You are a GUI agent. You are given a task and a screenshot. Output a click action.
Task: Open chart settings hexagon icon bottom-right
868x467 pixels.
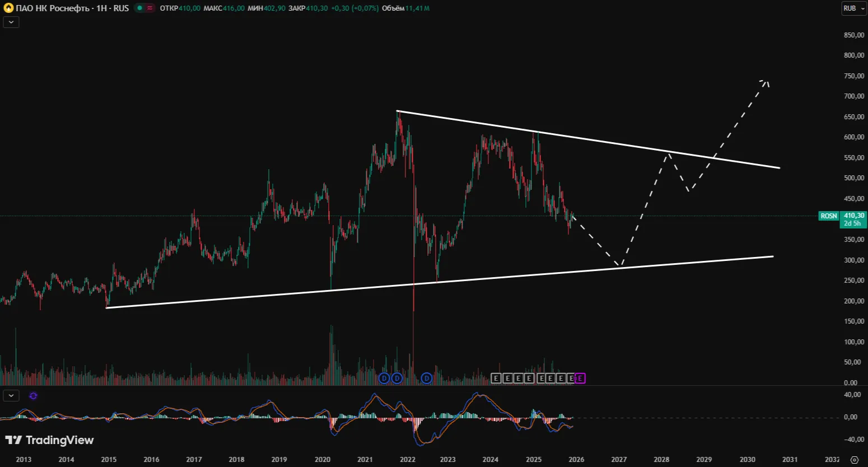coord(854,460)
